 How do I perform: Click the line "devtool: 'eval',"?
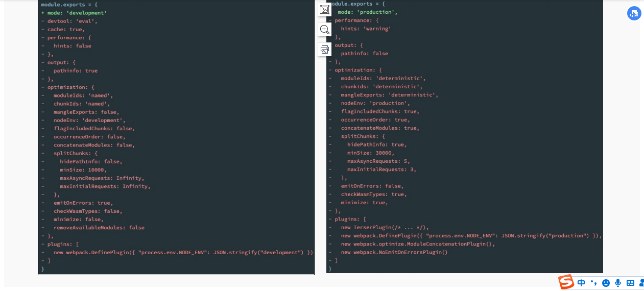72,21
